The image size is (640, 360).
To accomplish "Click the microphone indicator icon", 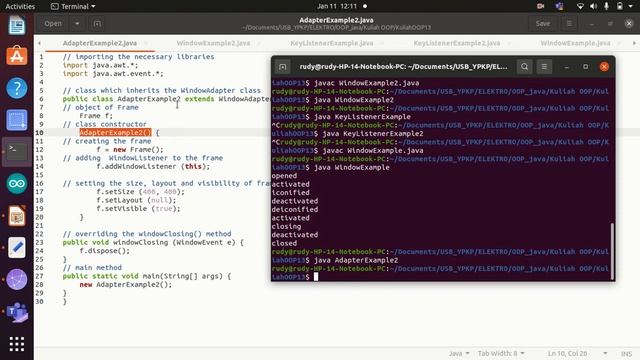I will tap(607, 6).
